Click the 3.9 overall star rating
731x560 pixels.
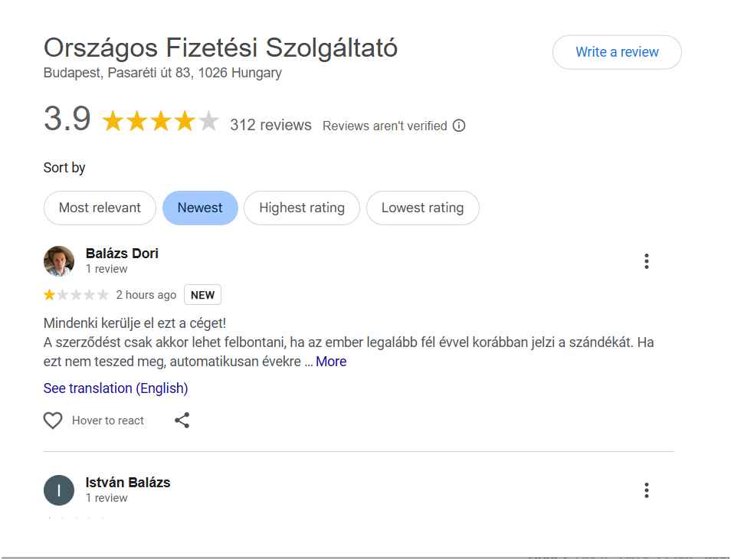coord(160,121)
